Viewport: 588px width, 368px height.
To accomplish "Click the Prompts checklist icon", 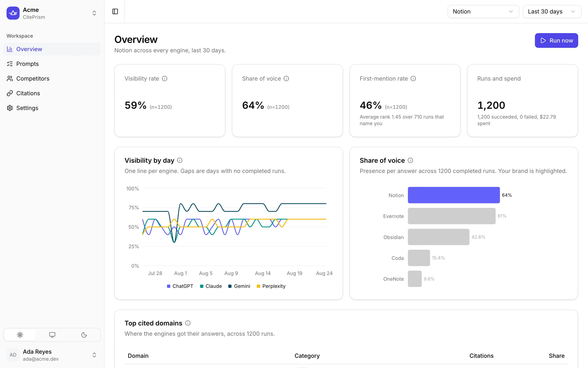I will coord(10,64).
